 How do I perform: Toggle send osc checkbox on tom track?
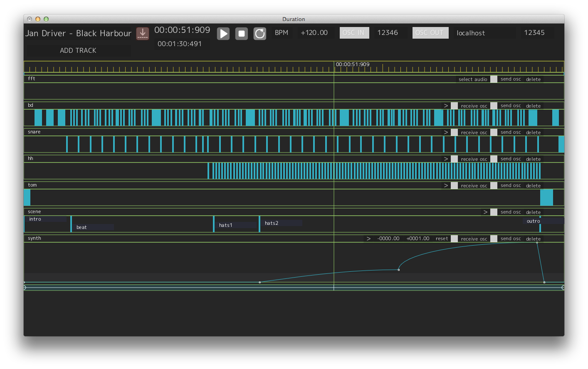(494, 186)
